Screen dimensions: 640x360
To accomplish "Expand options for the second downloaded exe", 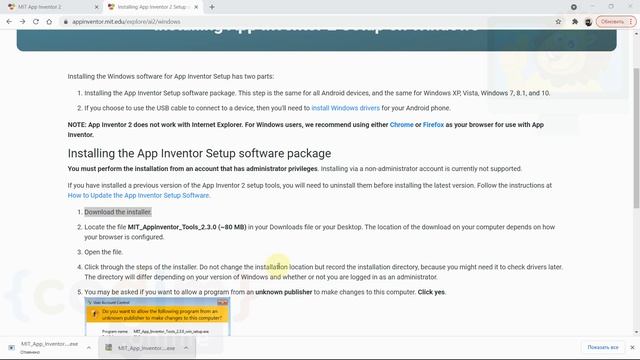I will pyautogui.click(x=186, y=348).
